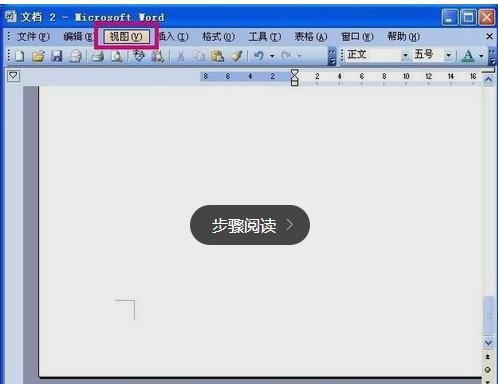Save the document with the floppy icon
The width and height of the screenshot is (498, 384).
point(57,56)
